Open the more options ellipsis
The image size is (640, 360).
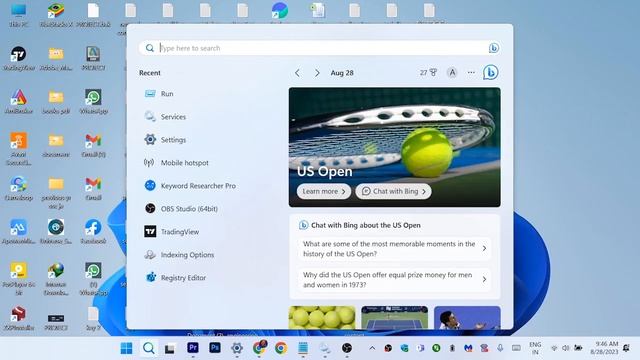[471, 73]
